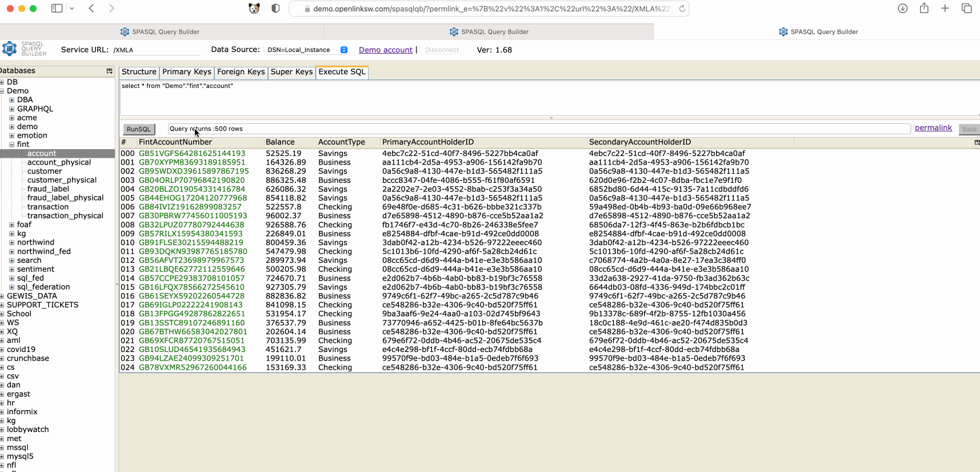The height and width of the screenshot is (472, 980).
Task: Click the SecondaryAccountHolderID column header
Action: pyautogui.click(x=640, y=142)
